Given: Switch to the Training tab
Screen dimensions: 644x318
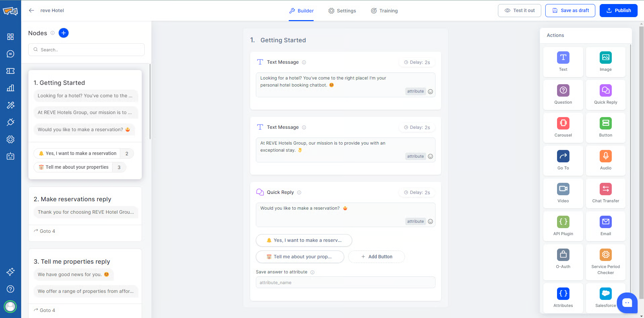Looking at the screenshot, I should click(384, 11).
